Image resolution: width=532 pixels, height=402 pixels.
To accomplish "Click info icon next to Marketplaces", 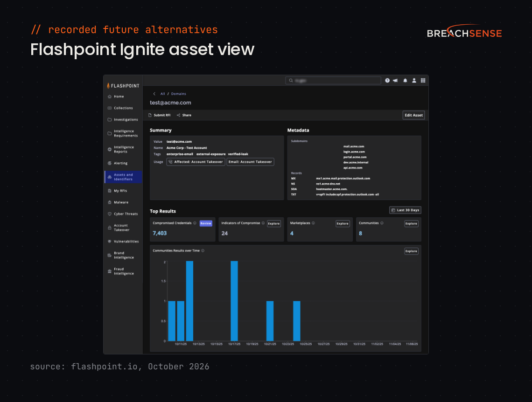I will click(x=313, y=223).
